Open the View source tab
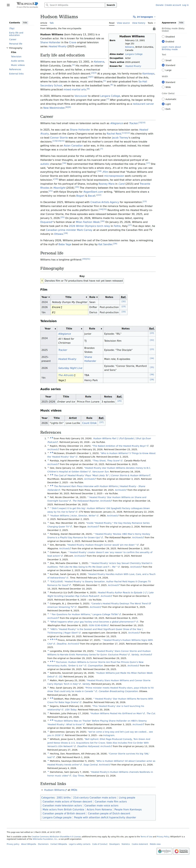Screen dimensions: 196x868 (x=123, y=23)
